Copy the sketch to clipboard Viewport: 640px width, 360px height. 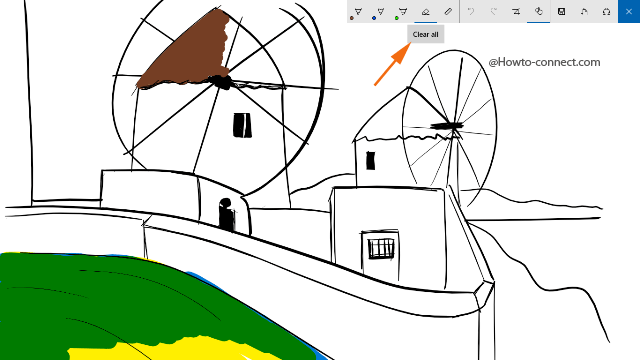coord(584,12)
